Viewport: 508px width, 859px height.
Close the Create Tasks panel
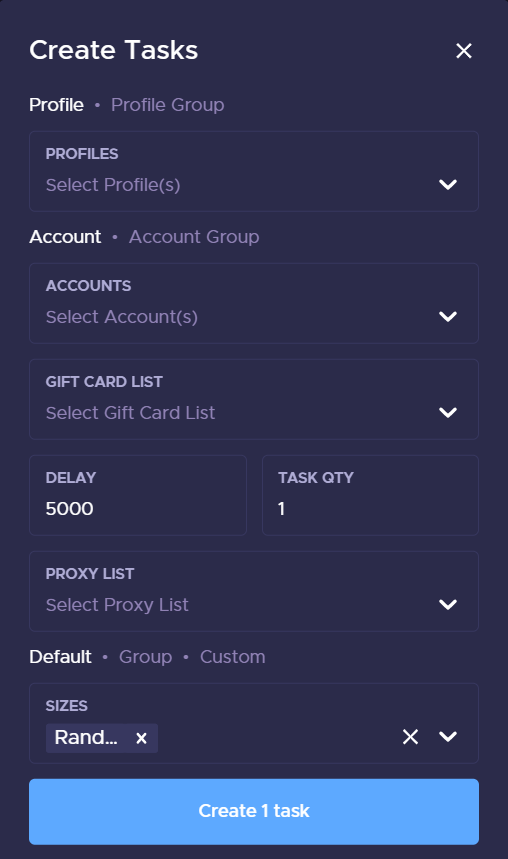tap(464, 51)
